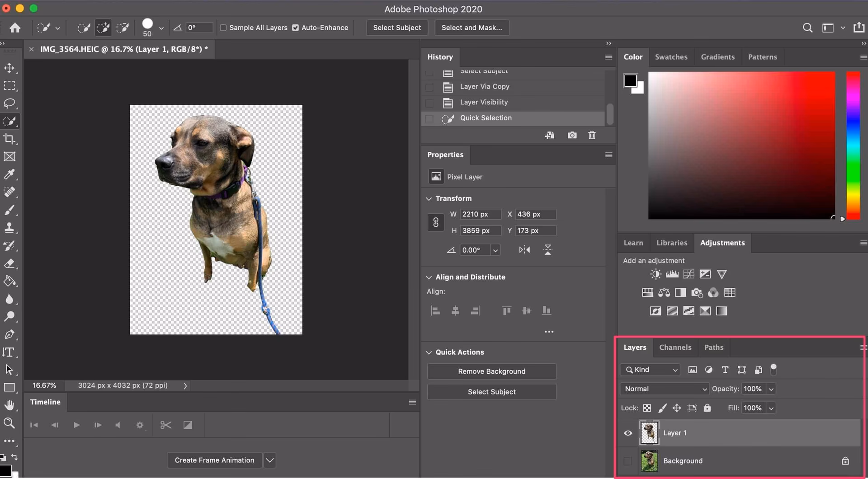This screenshot has height=479, width=868.
Task: Select the Eyedropper tool
Action: pos(10,174)
